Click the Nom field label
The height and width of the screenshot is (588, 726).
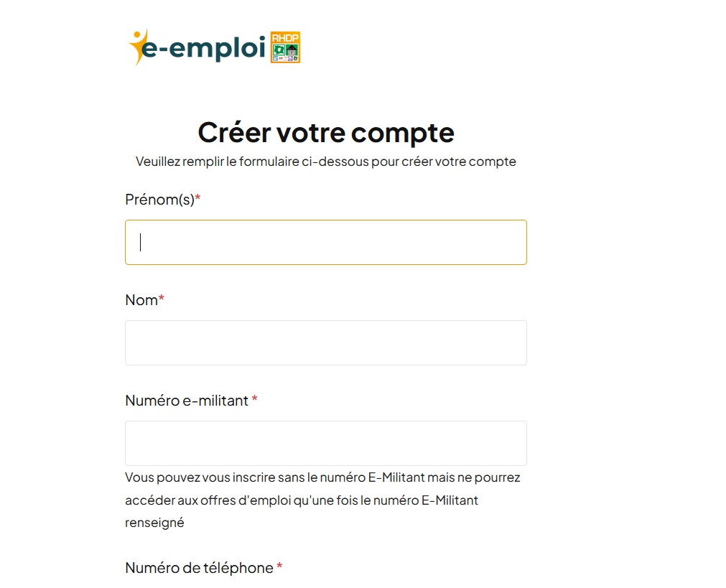tap(141, 300)
